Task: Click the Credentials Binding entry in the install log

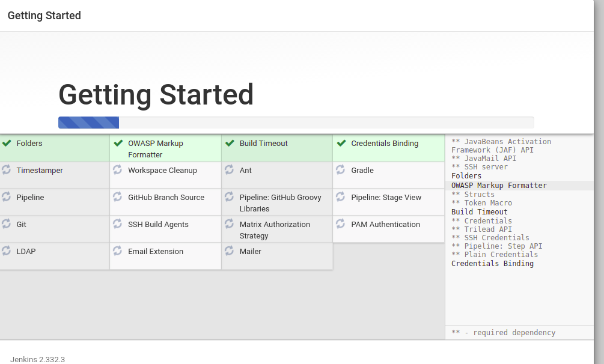Action: 492,264
